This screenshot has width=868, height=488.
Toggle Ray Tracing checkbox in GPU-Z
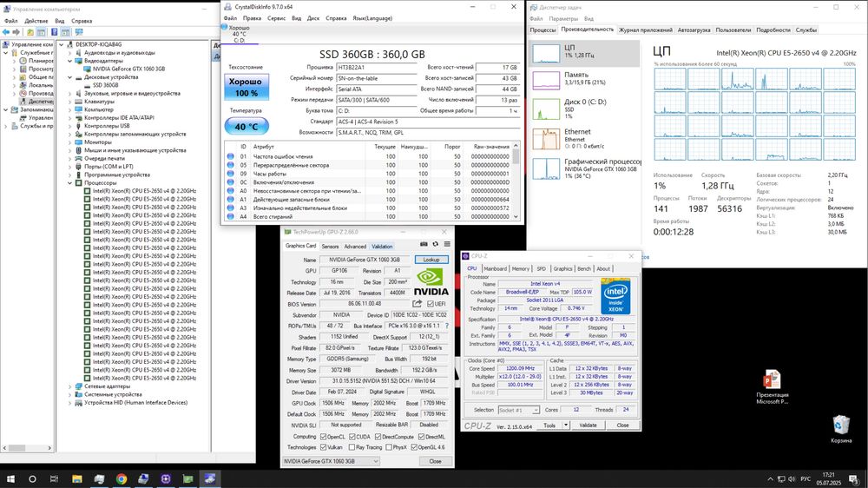352,447
